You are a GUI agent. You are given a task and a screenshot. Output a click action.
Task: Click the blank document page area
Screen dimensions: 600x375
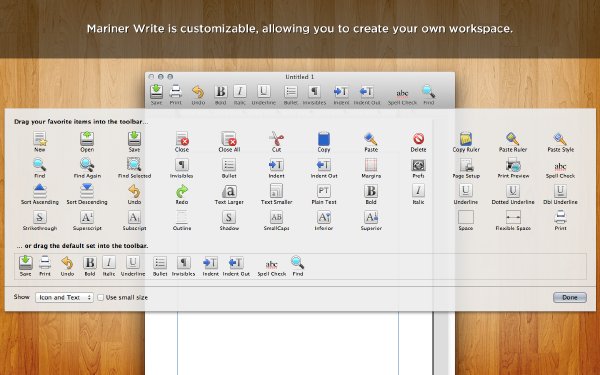point(288,343)
